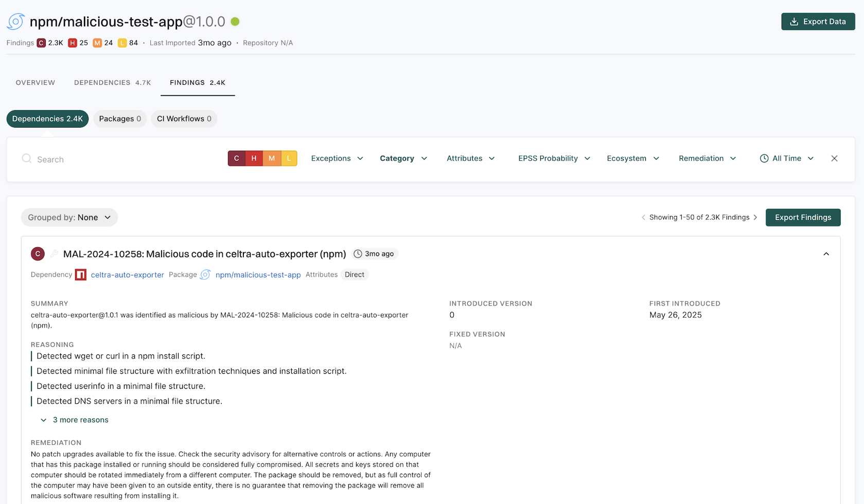Click the clock icon in the 3mo ago chip

(x=358, y=254)
